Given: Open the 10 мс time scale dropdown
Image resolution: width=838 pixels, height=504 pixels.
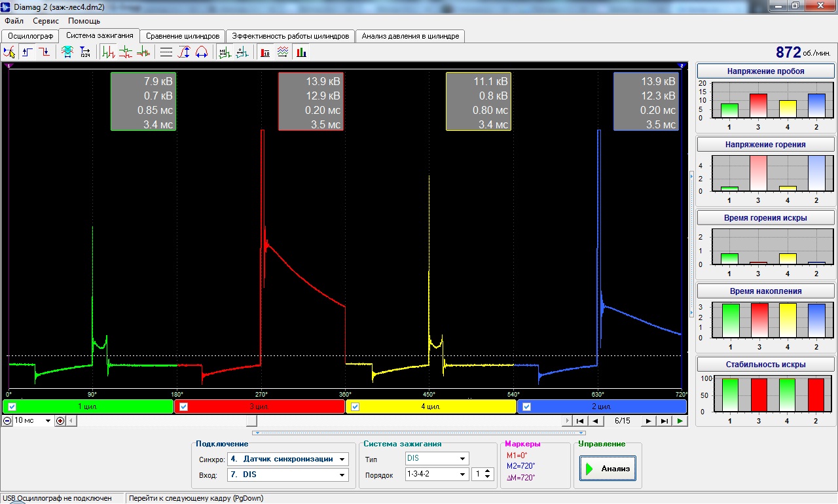Looking at the screenshot, I should click(x=47, y=421).
